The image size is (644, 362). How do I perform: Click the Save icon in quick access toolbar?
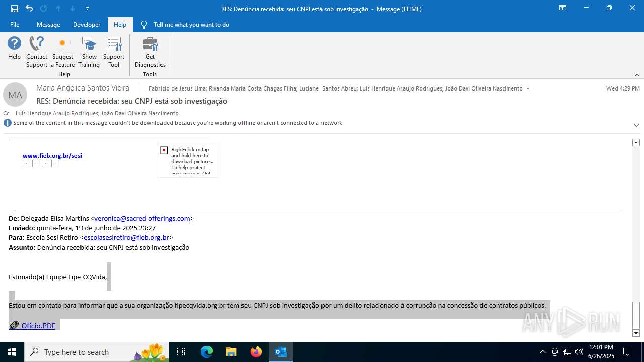15,9
